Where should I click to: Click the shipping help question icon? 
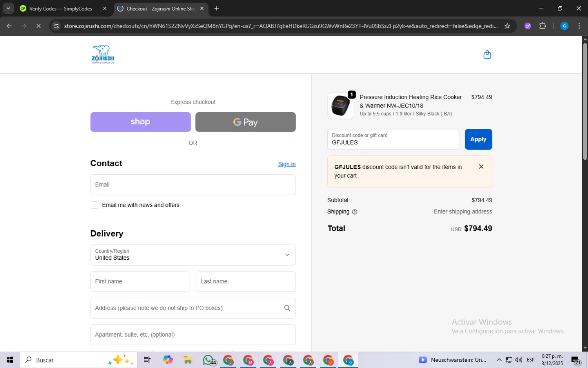tap(355, 212)
